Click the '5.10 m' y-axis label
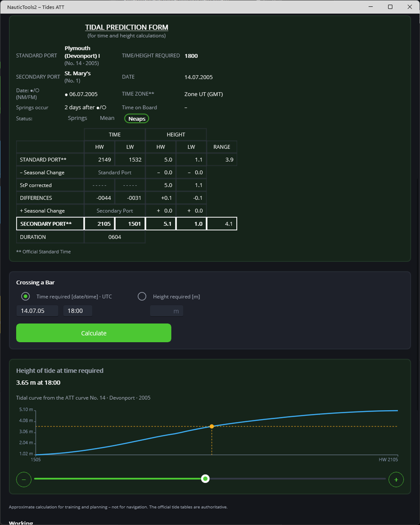Screen dimensions: 420x525 pyautogui.click(x=26, y=409)
